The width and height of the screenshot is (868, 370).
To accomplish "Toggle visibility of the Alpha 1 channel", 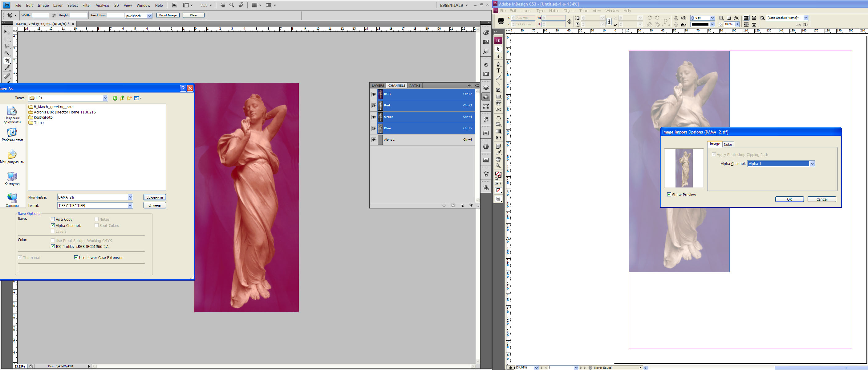I will 374,140.
